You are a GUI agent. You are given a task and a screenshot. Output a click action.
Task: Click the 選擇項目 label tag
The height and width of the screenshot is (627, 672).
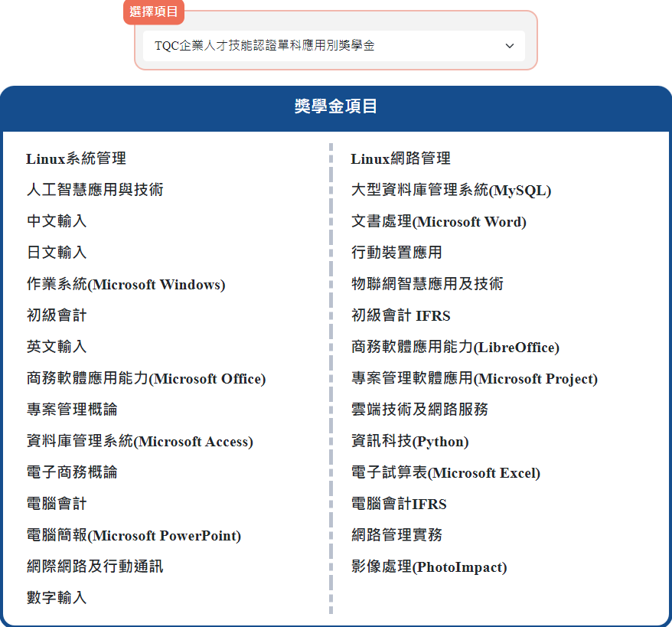click(154, 12)
